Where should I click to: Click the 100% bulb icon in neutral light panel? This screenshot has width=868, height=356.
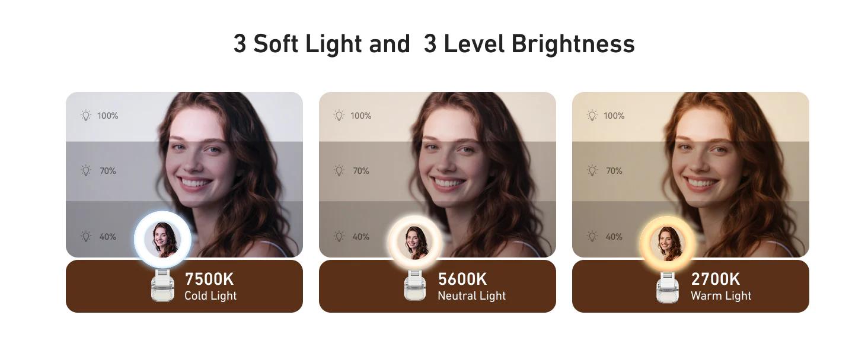339,116
